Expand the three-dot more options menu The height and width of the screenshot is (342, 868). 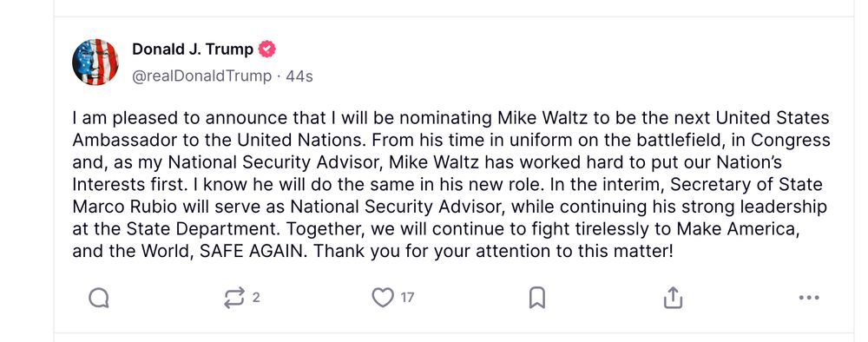point(809,298)
